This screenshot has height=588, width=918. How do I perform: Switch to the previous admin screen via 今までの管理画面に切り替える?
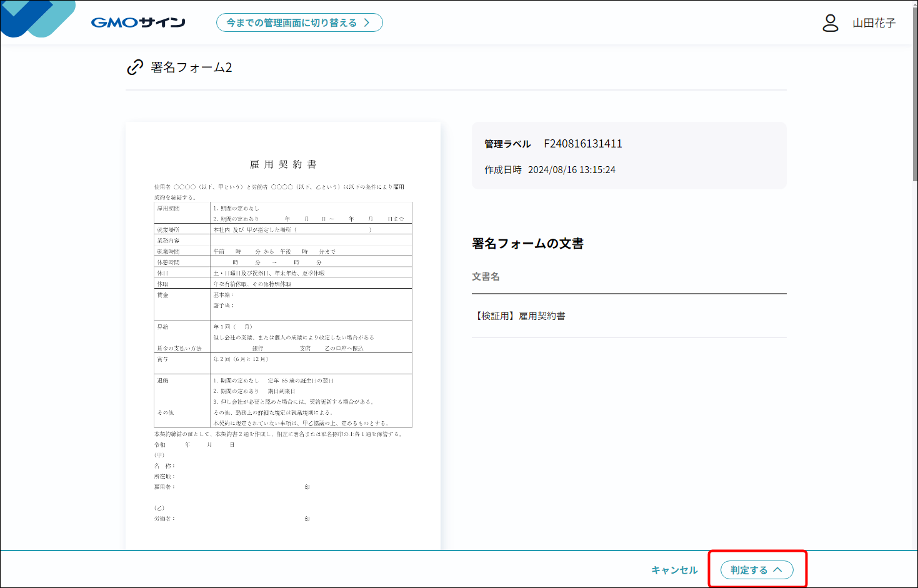[x=291, y=22]
